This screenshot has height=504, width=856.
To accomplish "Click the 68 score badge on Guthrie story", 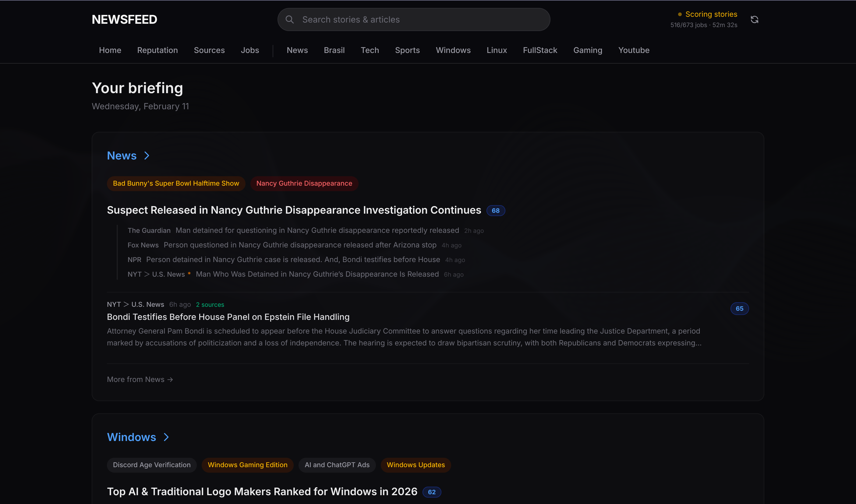I will coord(495,211).
